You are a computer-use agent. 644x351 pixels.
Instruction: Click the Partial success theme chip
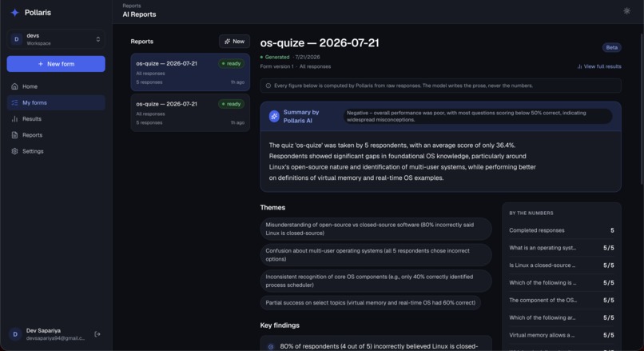tap(371, 303)
